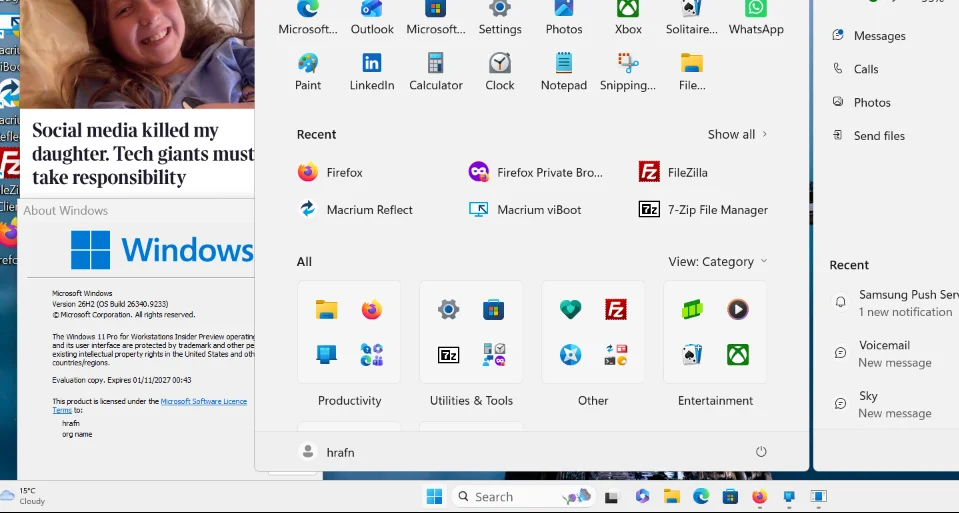The width and height of the screenshot is (959, 513).
Task: Click the news article photo thumbnail
Action: [137, 54]
